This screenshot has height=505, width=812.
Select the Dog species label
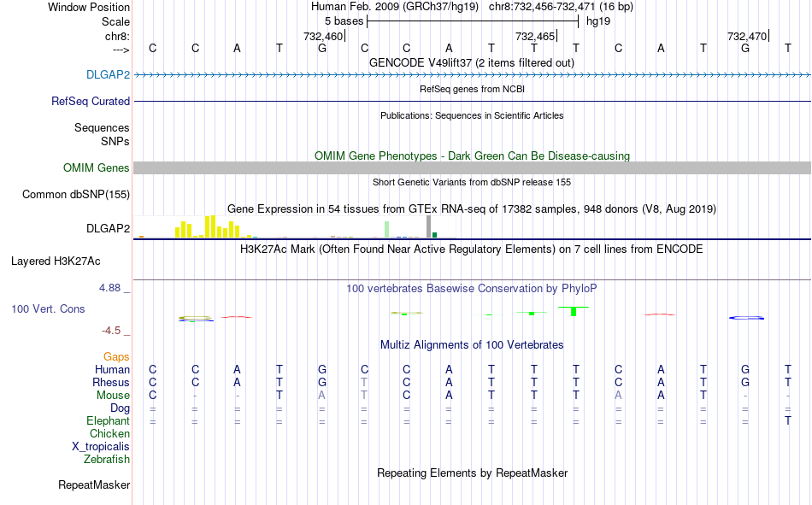[x=120, y=408]
